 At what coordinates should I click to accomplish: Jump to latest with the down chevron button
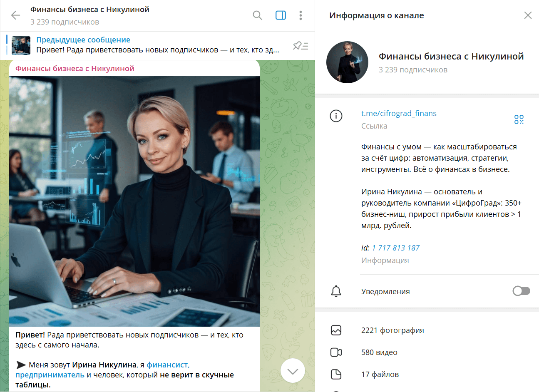pyautogui.click(x=293, y=370)
